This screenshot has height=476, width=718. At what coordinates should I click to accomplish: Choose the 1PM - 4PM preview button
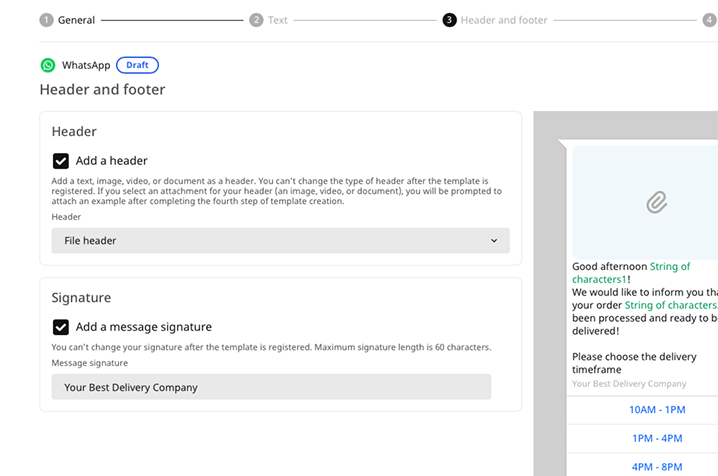pyautogui.click(x=657, y=438)
